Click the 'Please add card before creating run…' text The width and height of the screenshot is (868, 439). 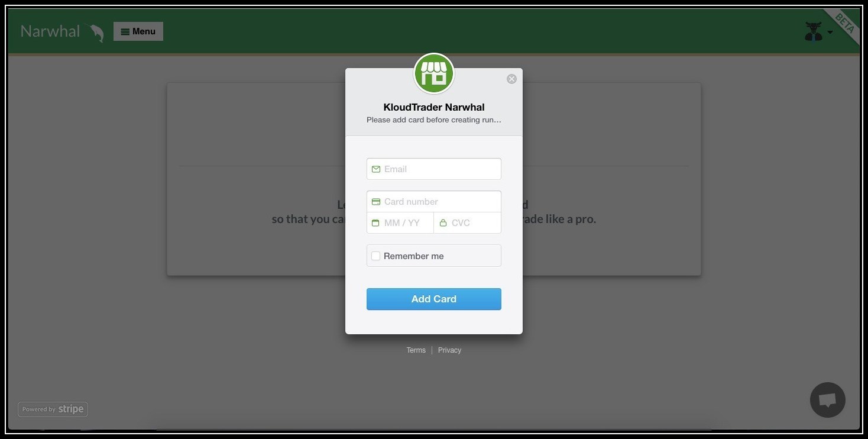tap(434, 120)
